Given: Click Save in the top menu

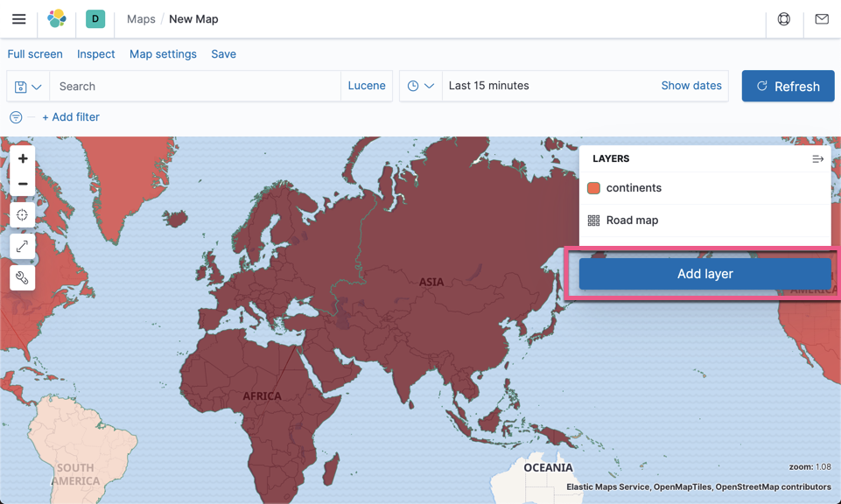Looking at the screenshot, I should 224,54.
